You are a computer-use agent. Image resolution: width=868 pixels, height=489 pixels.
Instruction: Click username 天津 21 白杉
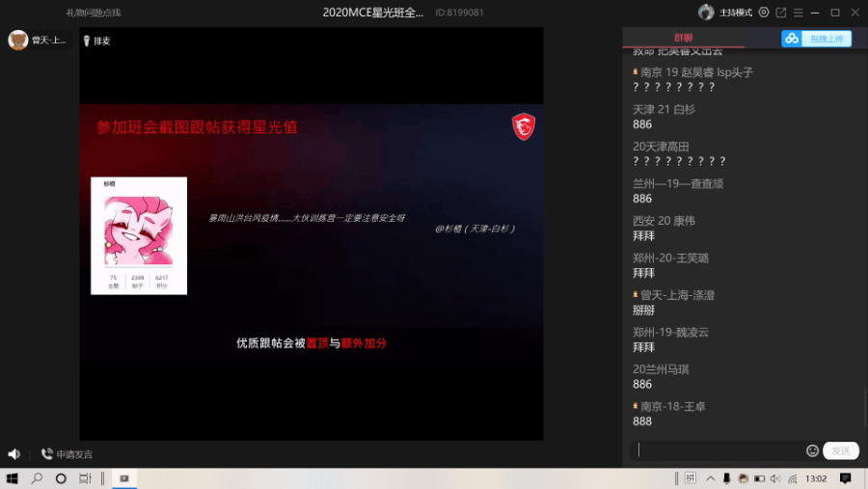coord(664,110)
